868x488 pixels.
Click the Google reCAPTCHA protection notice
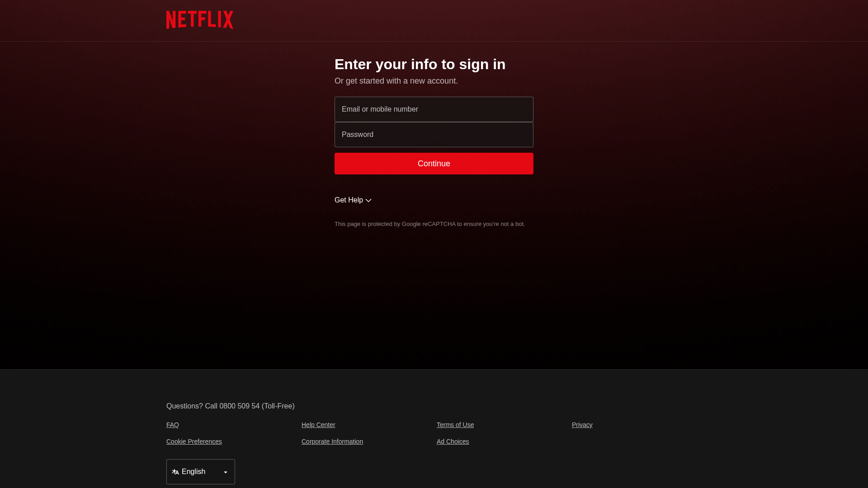[x=429, y=224]
